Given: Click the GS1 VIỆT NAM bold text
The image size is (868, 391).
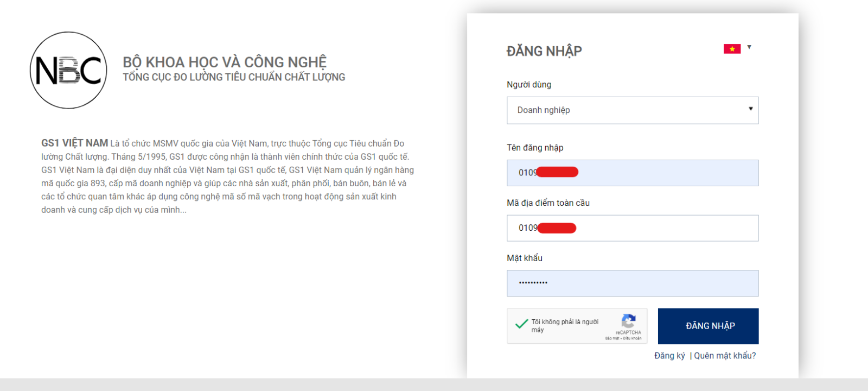Looking at the screenshot, I should click(74, 143).
